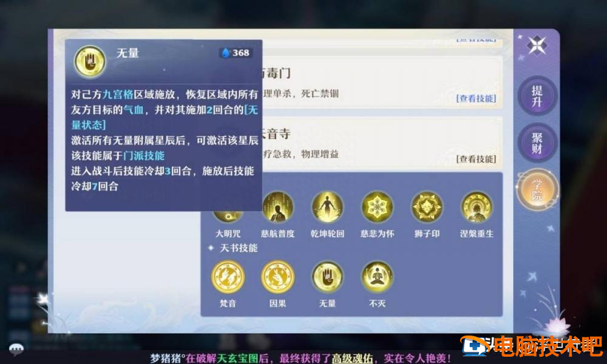Choose the 乾坤轮回 skill icon
607x364 pixels.
point(328,207)
